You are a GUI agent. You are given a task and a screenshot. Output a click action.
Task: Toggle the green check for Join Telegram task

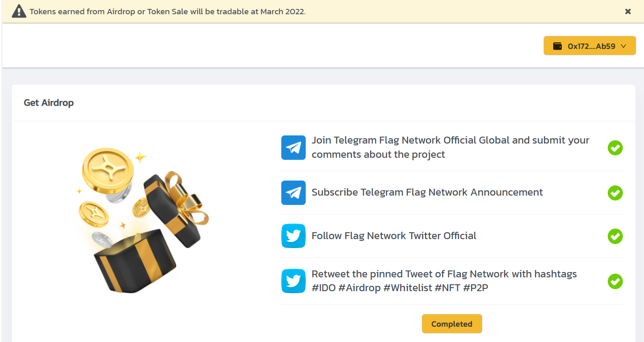pyautogui.click(x=615, y=148)
